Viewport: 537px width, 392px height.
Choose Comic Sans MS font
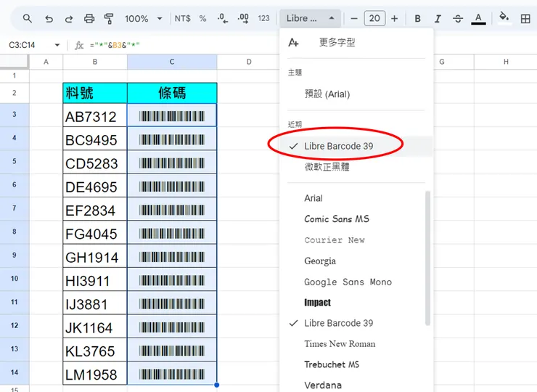(x=353, y=219)
